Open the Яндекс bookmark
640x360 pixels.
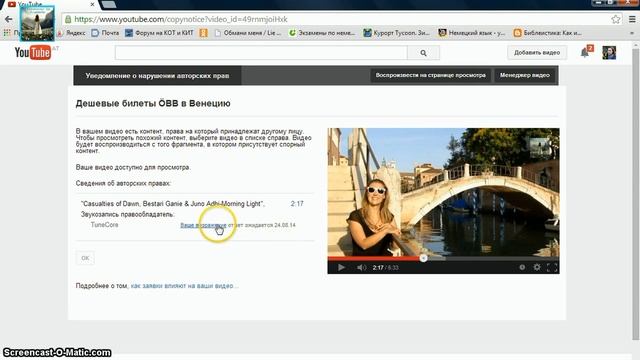point(72,33)
